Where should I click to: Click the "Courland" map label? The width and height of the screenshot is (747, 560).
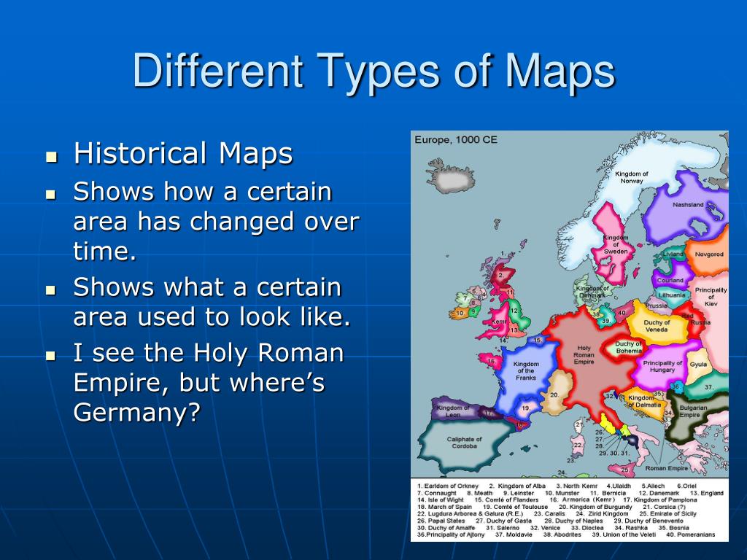click(x=670, y=281)
